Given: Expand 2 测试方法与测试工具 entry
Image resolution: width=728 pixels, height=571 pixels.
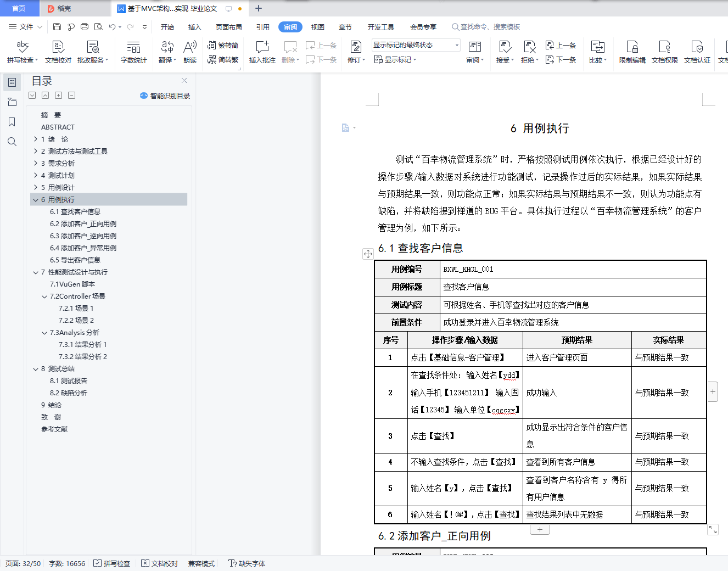Looking at the screenshot, I should coord(36,152).
